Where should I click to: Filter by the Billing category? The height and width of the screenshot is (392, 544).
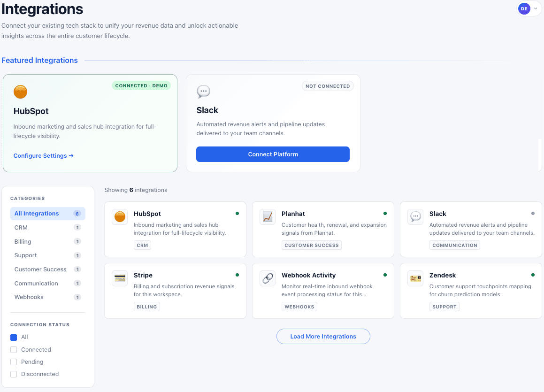(48, 241)
